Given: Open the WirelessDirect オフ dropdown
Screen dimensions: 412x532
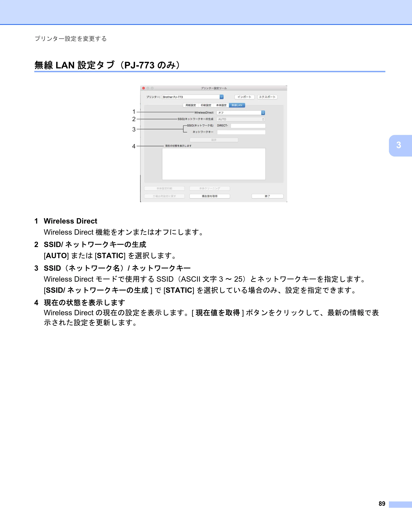Looking at the screenshot, I should click(241, 113).
